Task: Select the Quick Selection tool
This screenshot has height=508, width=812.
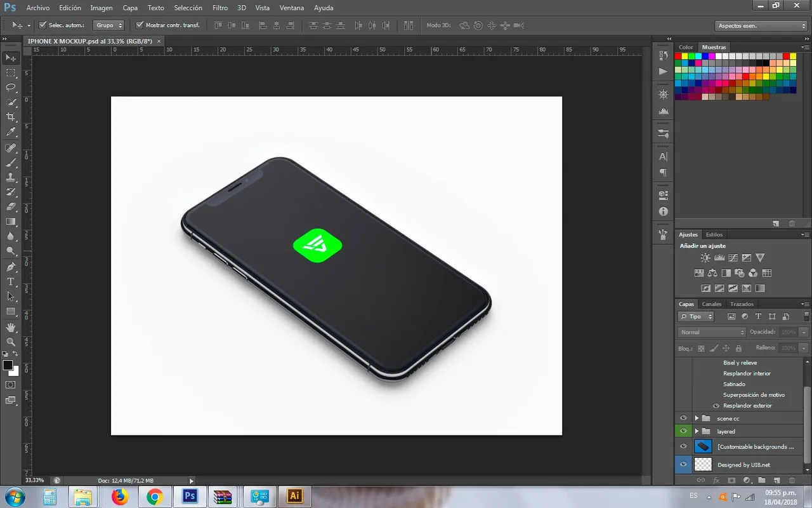Action: tap(11, 102)
